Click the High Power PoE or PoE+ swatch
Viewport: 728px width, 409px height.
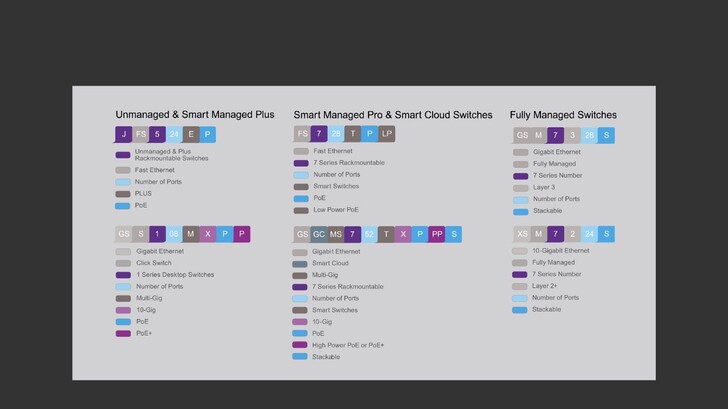click(300, 345)
